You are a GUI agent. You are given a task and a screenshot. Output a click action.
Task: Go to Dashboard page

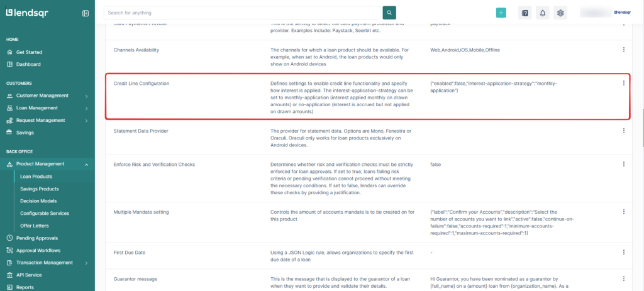click(28, 64)
